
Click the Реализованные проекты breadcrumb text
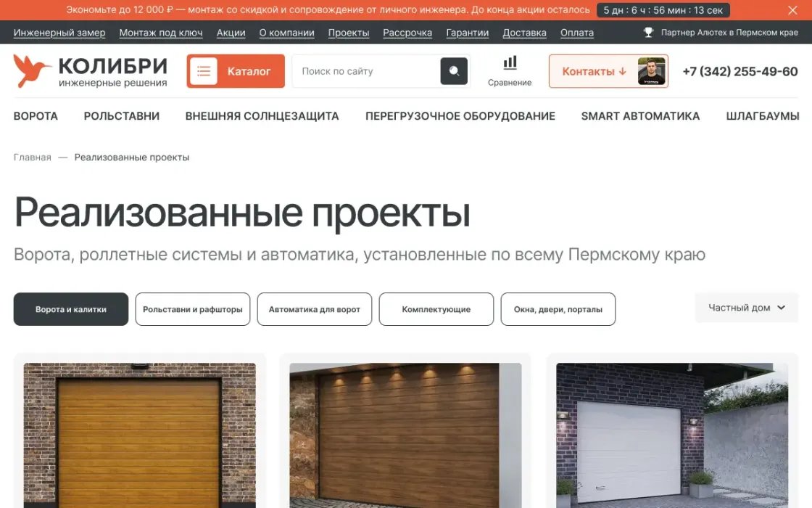[x=132, y=157]
